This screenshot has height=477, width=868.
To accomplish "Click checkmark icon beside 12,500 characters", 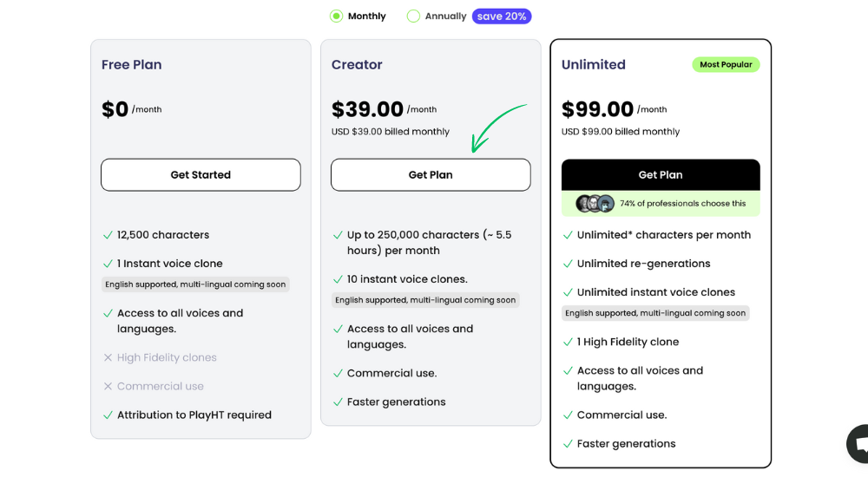I will click(x=108, y=235).
